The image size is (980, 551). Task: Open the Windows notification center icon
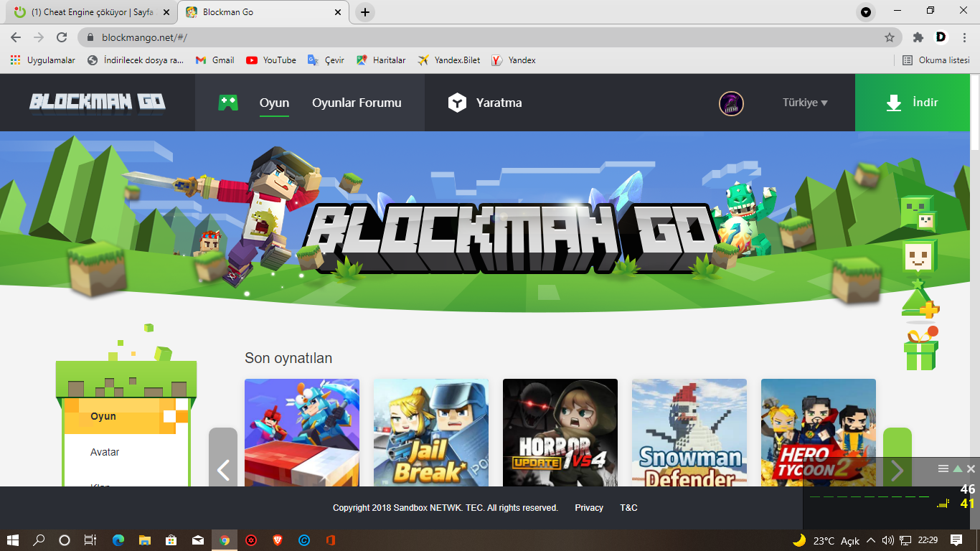(x=956, y=540)
